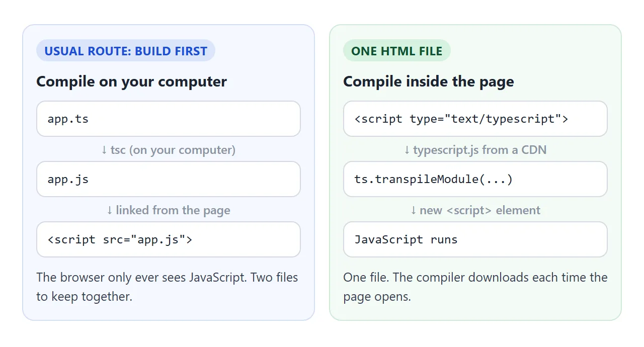This screenshot has width=644, height=347.
Task: Click the '↓ tsc (on your computer)' step label
Action: (169, 149)
